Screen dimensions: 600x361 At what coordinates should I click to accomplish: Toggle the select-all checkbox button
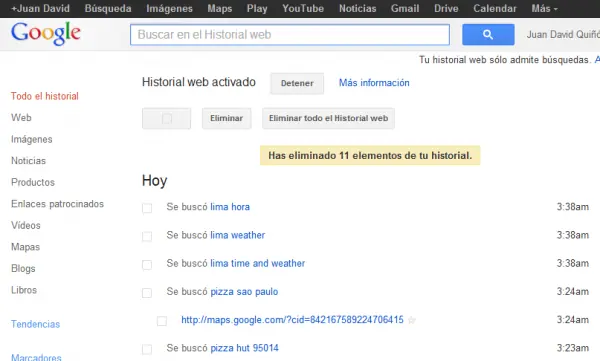click(166, 118)
